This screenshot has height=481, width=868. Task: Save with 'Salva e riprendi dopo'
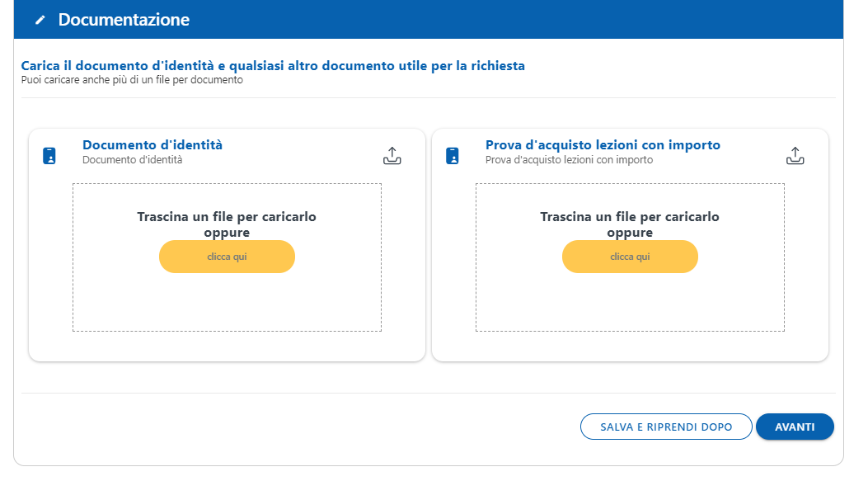[x=666, y=427]
